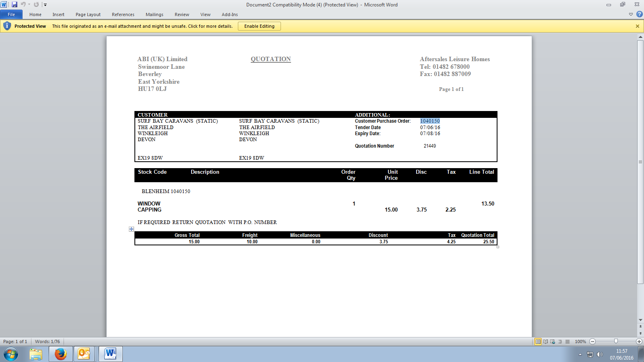Open Microsoft Word Help icon

(639, 14)
